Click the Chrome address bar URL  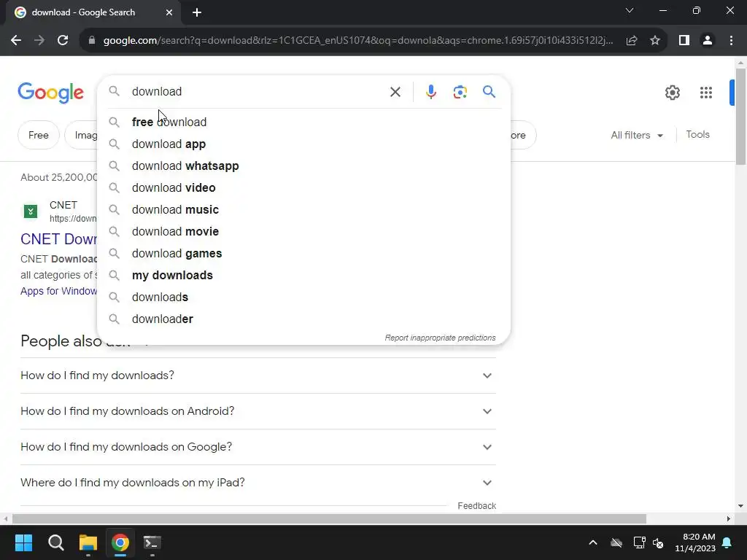(357, 41)
